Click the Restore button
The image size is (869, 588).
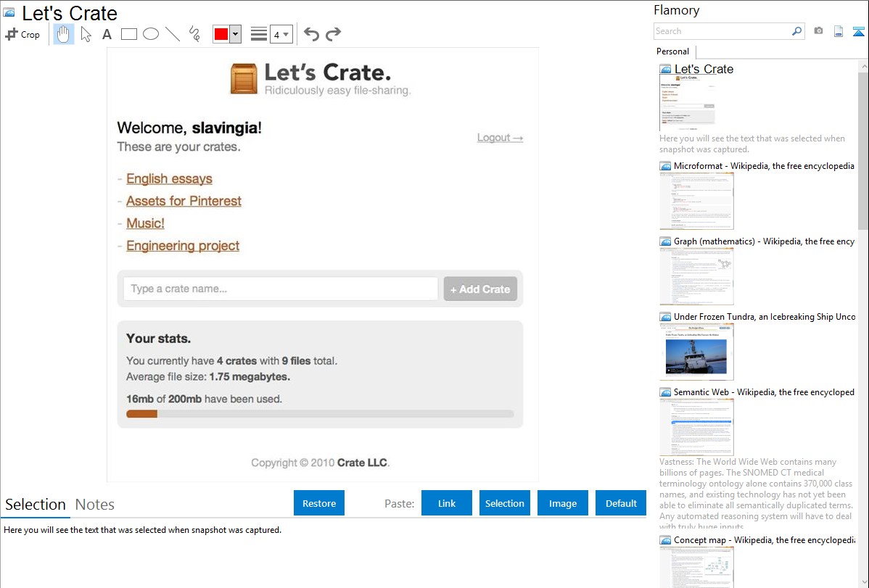(319, 503)
